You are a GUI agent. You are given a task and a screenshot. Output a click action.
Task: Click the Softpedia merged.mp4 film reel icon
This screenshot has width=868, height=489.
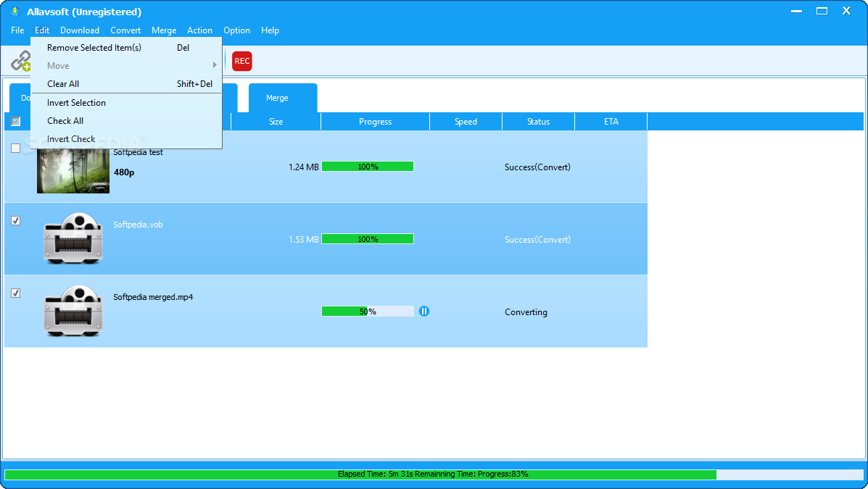click(73, 312)
